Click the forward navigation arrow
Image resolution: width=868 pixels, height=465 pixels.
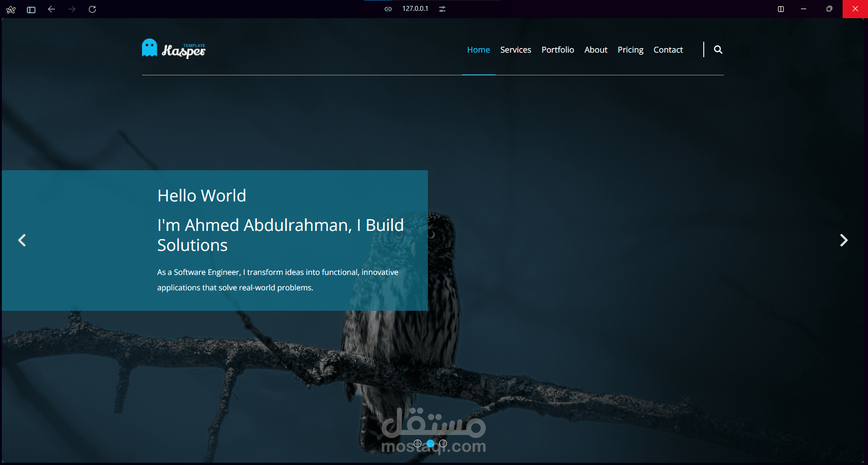point(72,9)
